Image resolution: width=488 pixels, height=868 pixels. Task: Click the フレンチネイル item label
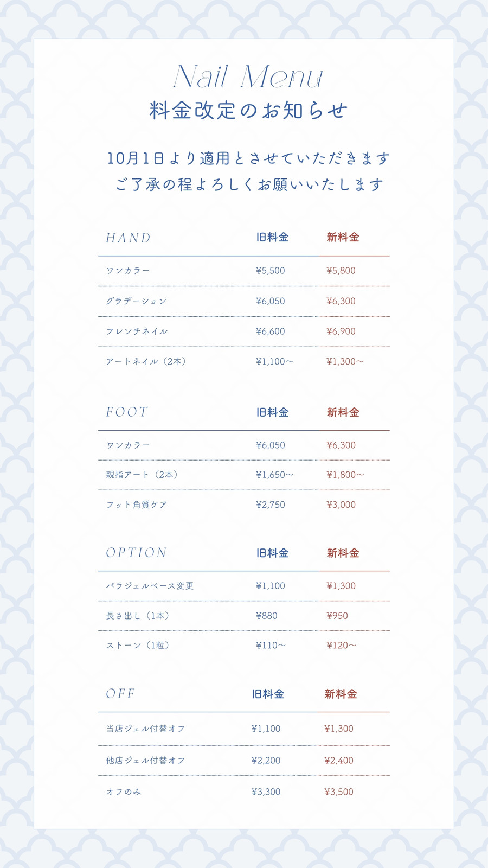(x=137, y=331)
